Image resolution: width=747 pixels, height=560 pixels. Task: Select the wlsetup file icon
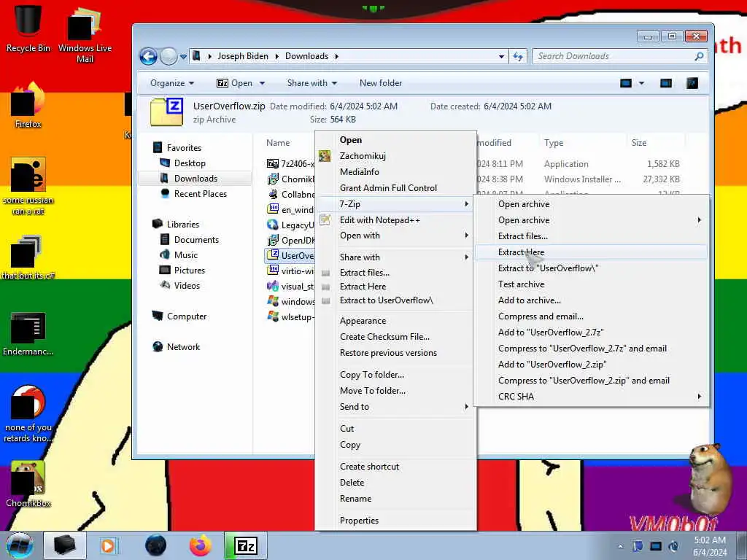(273, 316)
